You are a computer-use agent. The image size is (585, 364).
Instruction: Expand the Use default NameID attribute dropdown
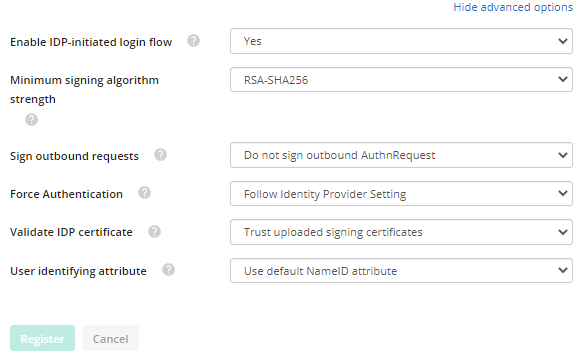[401, 270]
